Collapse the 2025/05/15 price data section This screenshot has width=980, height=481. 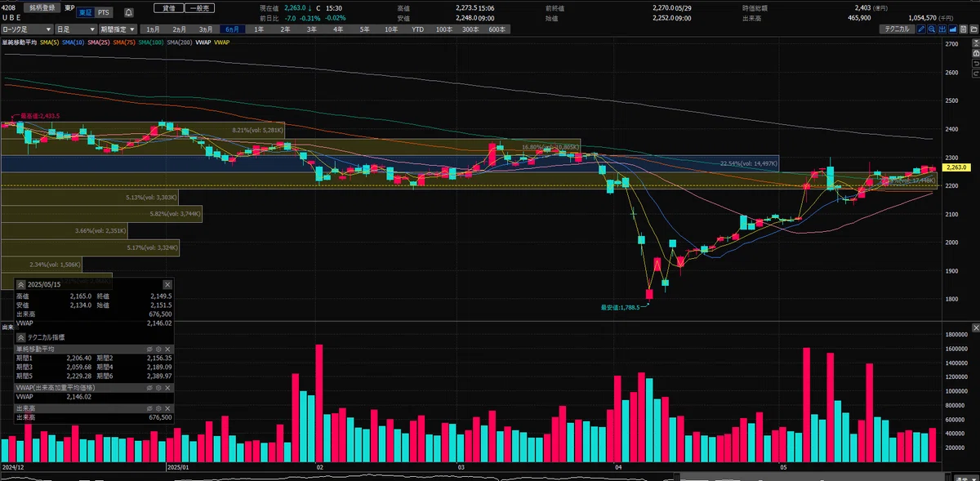tap(21, 284)
